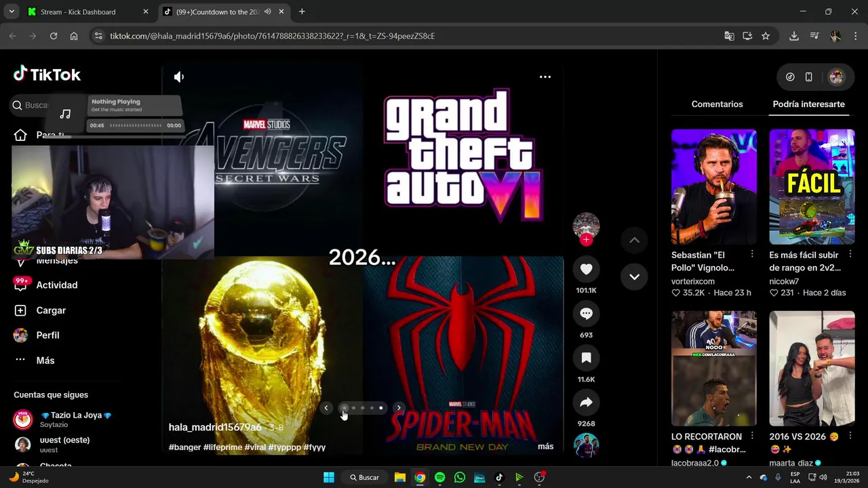Image resolution: width=868 pixels, height=488 pixels.
Task: Switch to the Podría interesarte tab
Action: pos(809,104)
